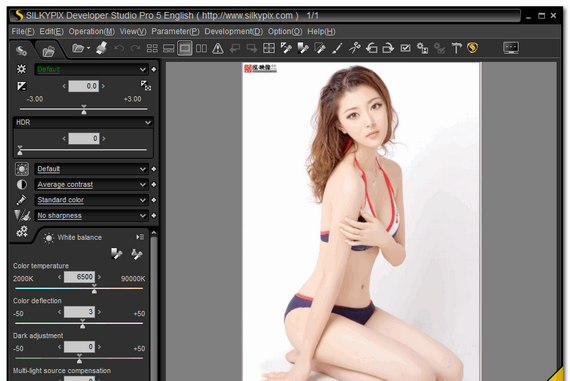Switch to the parameter tab with S icon

21,51
